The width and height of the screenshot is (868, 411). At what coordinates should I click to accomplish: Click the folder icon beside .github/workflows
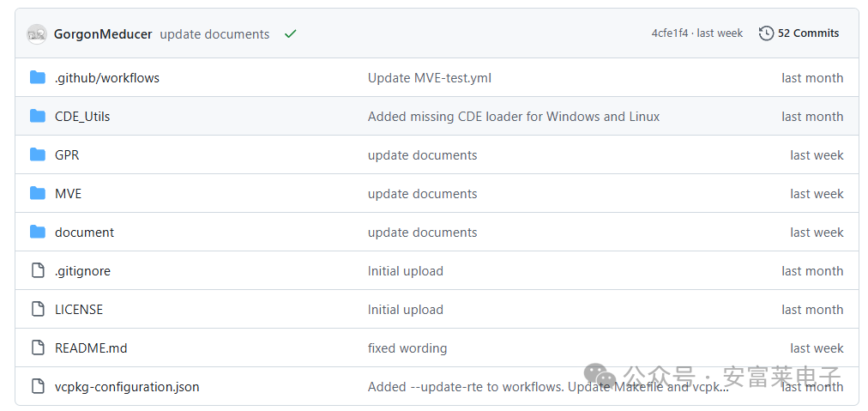point(38,77)
